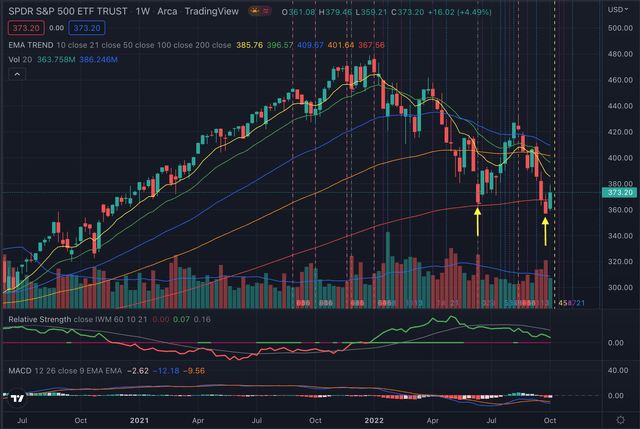Click the 2021 time axis label

(139, 420)
